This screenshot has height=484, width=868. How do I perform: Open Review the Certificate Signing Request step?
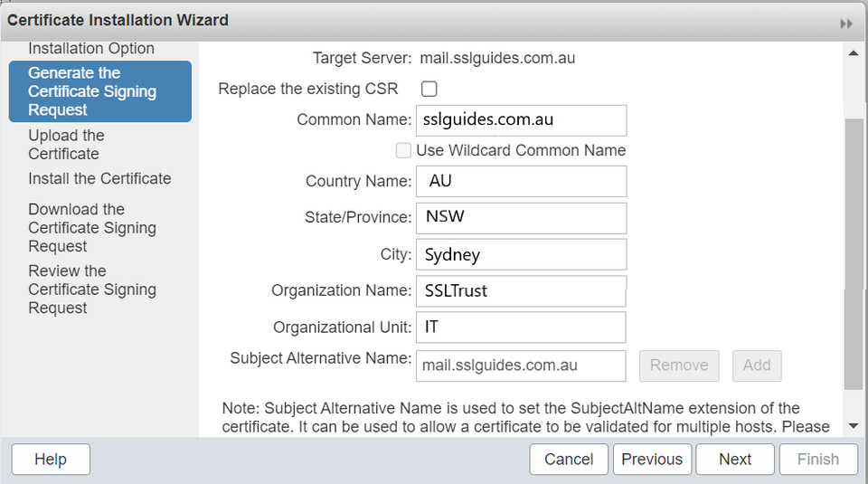[x=91, y=289]
